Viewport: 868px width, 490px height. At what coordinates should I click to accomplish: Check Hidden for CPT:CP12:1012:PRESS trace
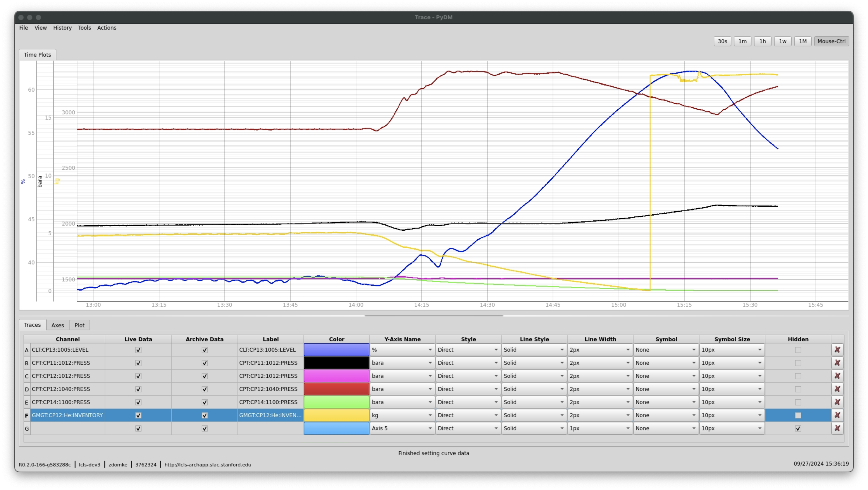[x=798, y=376]
